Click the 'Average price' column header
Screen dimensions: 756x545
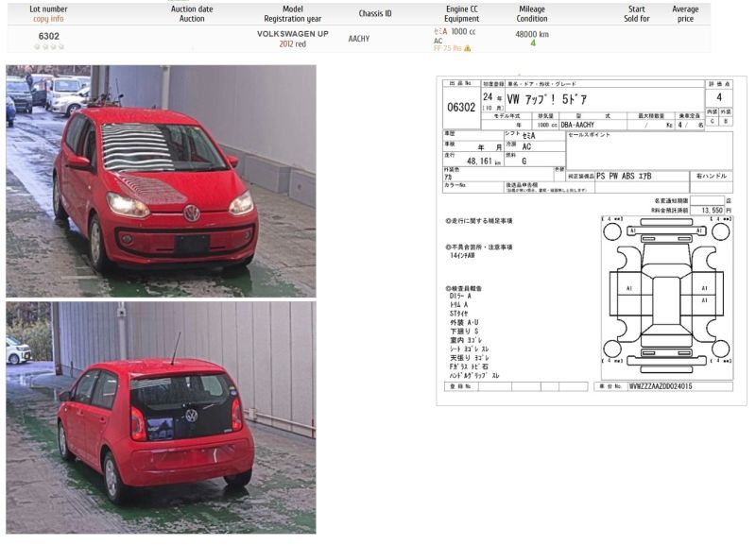685,14
